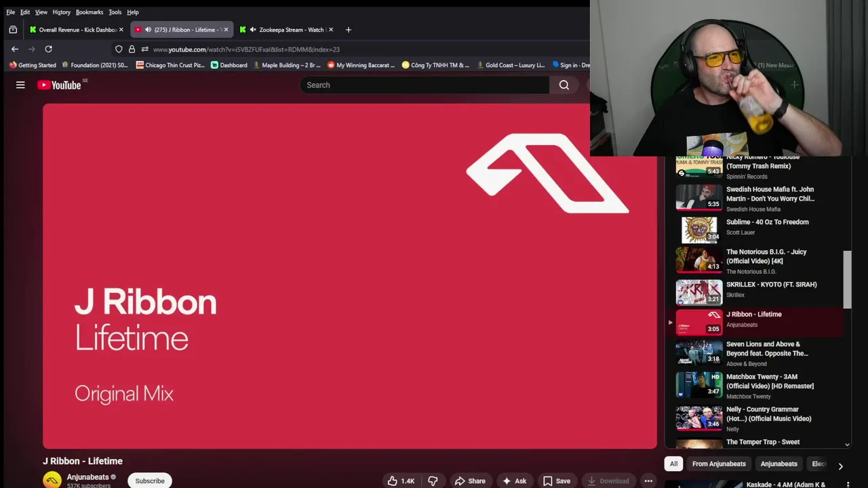Open the Help menu
Screen dimensions: 868x488
[x=133, y=12]
